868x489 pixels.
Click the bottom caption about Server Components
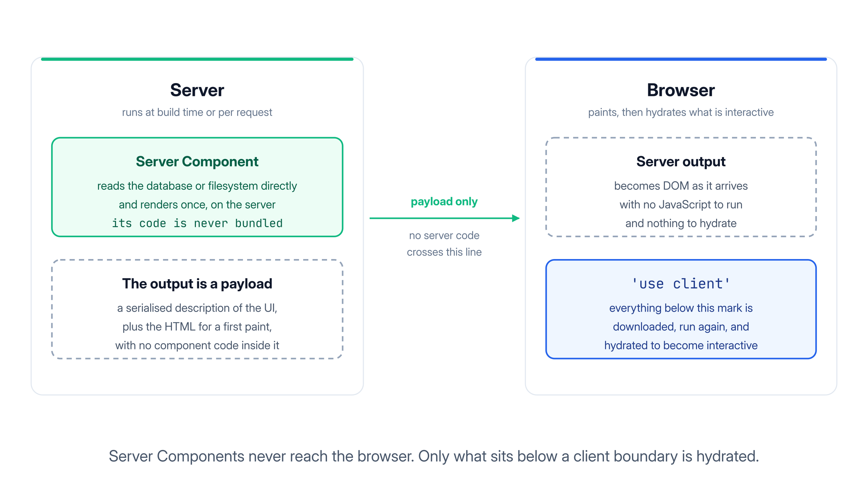[x=434, y=456]
